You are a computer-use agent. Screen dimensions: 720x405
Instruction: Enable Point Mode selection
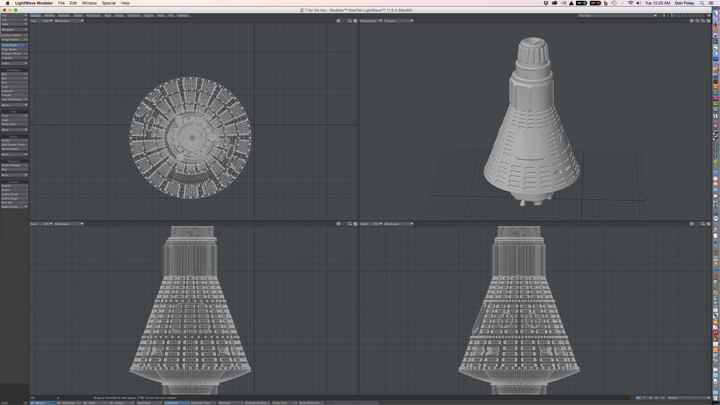click(x=14, y=45)
